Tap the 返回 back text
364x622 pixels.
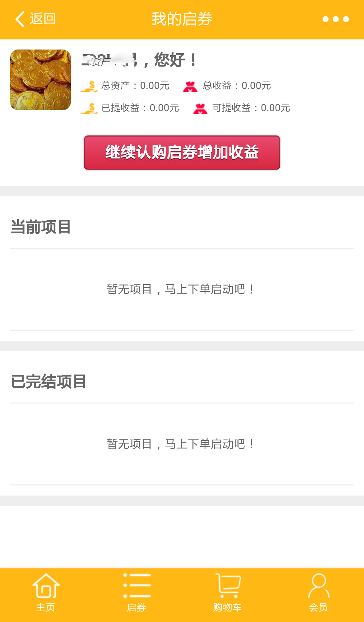click(x=43, y=19)
